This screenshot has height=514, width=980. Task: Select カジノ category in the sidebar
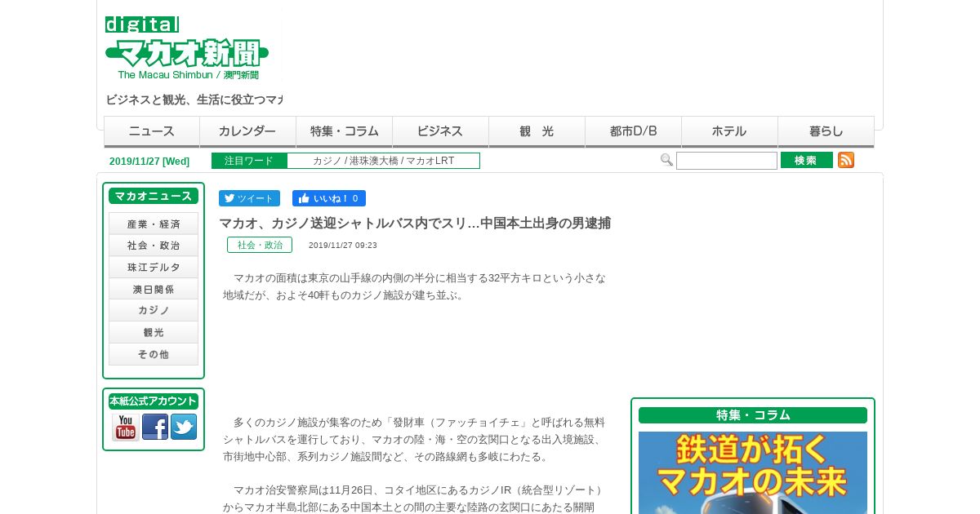(154, 311)
